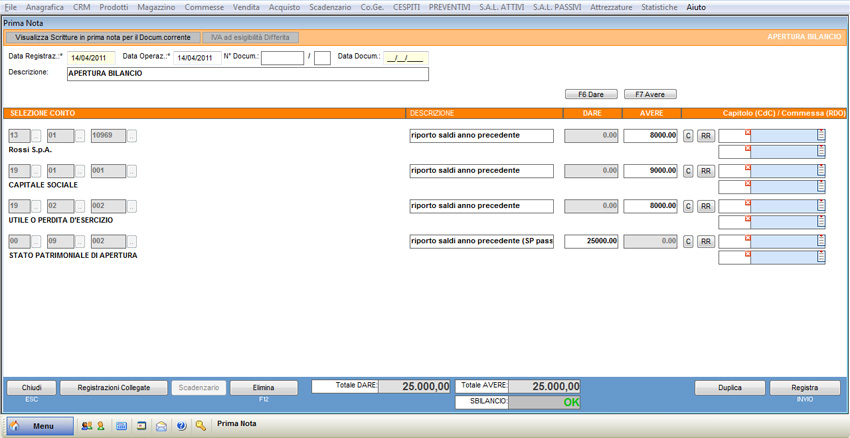Click the help question mark icon

pyautogui.click(x=181, y=426)
